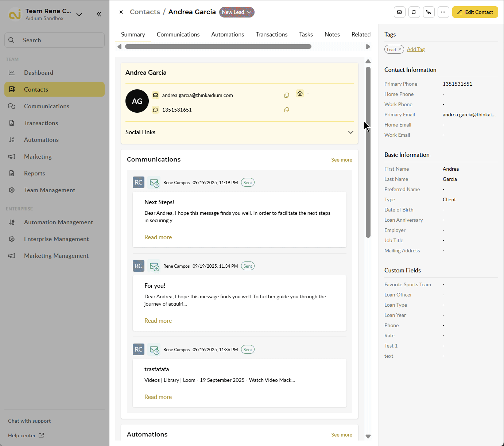504x446 pixels.
Task: Open Reports in the sidebar
Action: (x=55, y=173)
